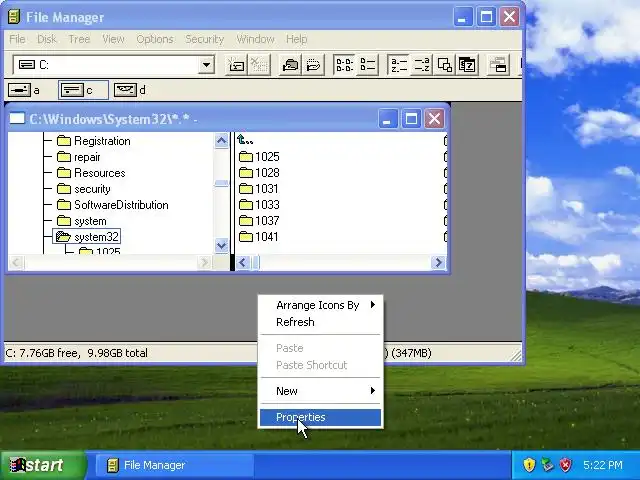Open the C: drive combo box
Image resolution: width=640 pixels, height=480 pixels.
(x=114, y=65)
